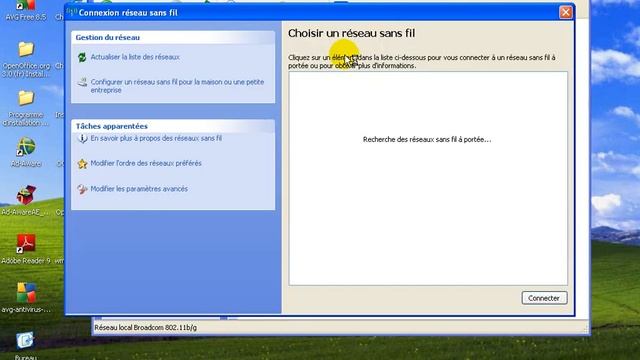Click the Recherche des réseaux sans fil message
Image resolution: width=640 pixels, height=360 pixels.
tap(427, 140)
